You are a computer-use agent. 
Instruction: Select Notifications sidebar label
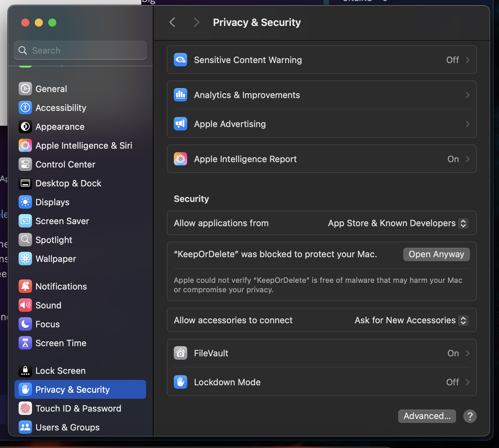point(61,287)
